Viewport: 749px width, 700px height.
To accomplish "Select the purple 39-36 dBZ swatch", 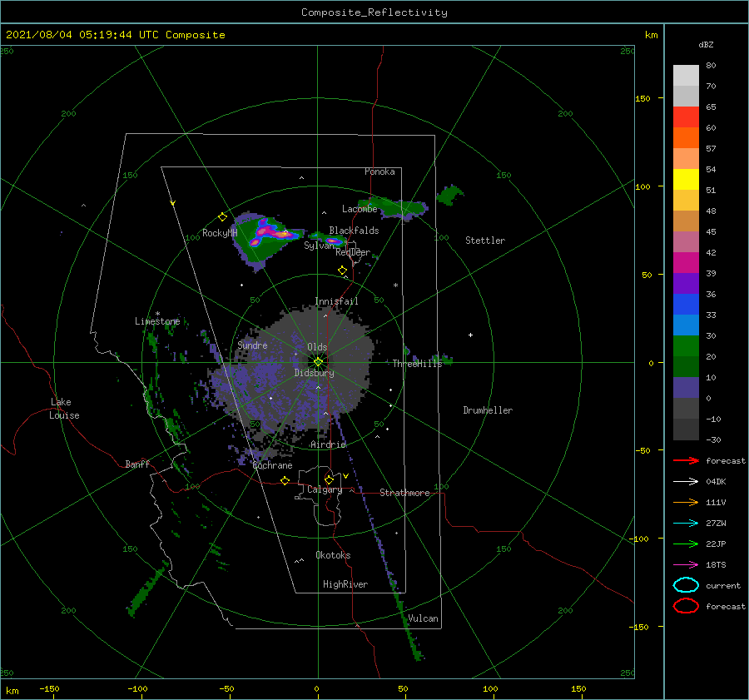I will click(x=686, y=283).
